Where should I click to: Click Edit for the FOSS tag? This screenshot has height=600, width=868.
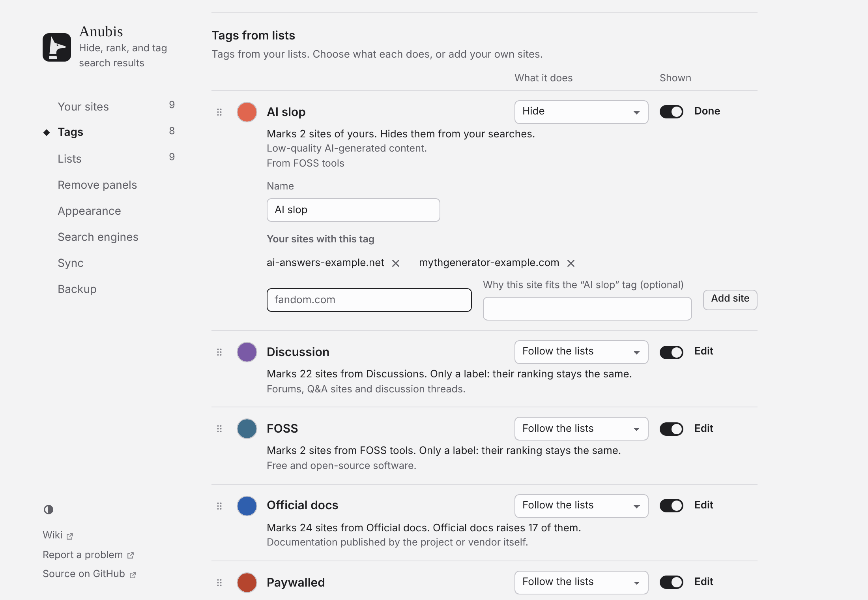coord(703,429)
